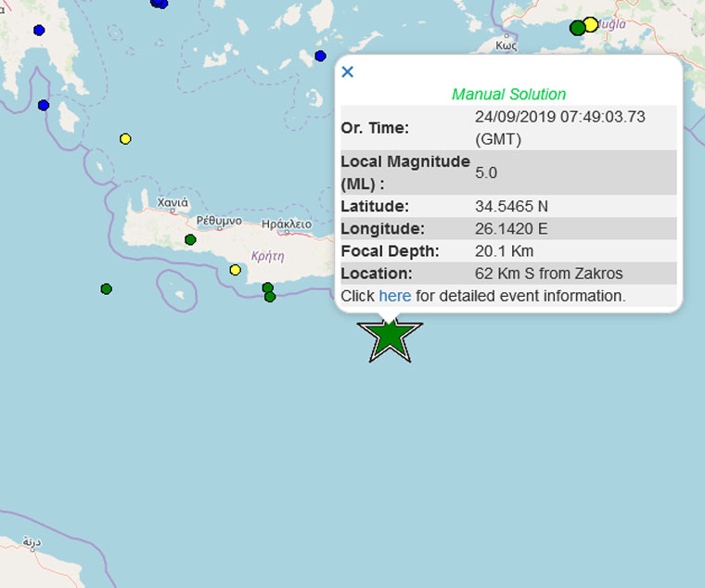Click lower green marker of southeast Crete pair
Viewport: 705px width, 588px height.
(x=270, y=297)
